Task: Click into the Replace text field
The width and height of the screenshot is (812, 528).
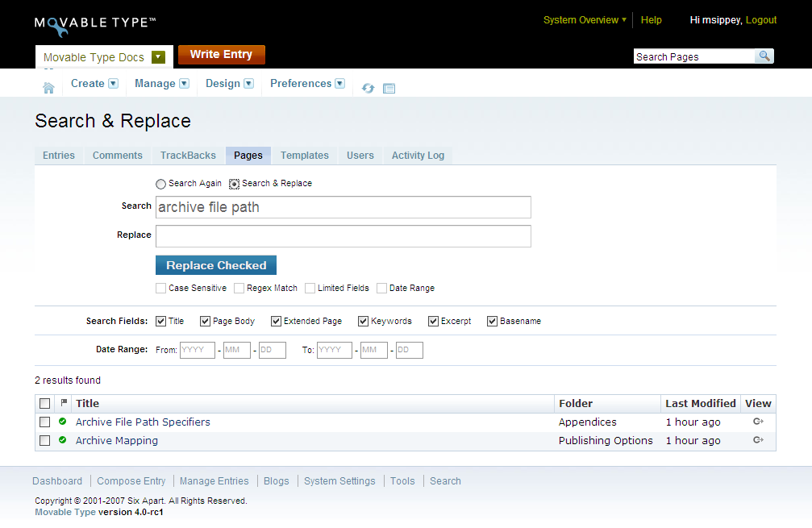Action: click(x=343, y=236)
